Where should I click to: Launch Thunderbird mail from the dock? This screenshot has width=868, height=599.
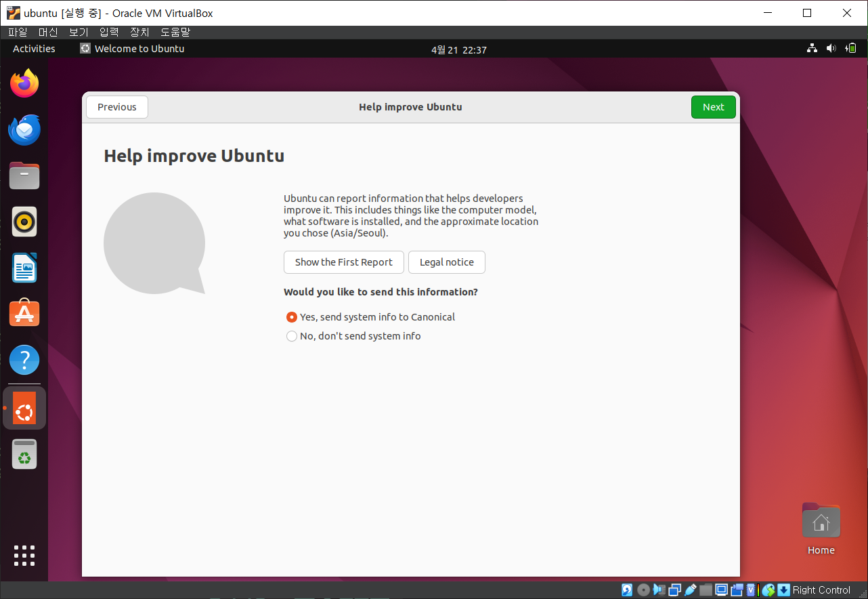point(24,129)
